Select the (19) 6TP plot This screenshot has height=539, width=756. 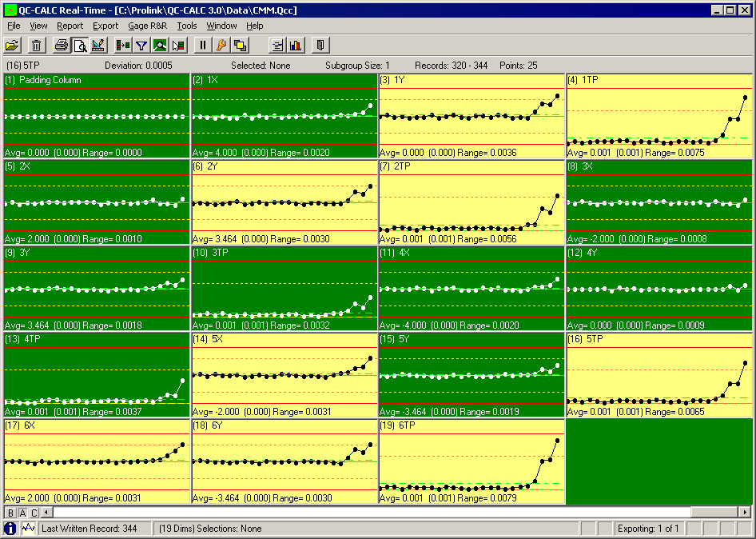coord(472,461)
